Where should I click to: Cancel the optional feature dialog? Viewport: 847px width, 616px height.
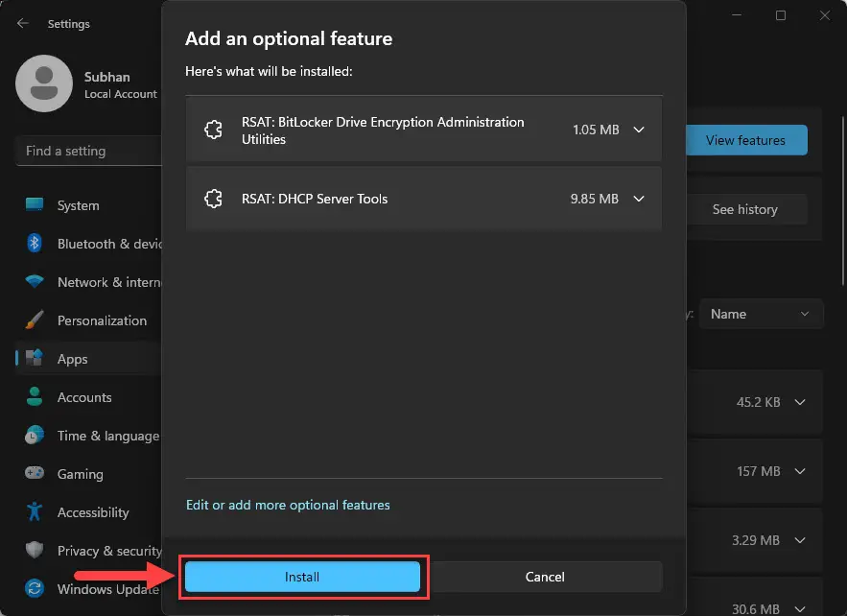tap(545, 577)
